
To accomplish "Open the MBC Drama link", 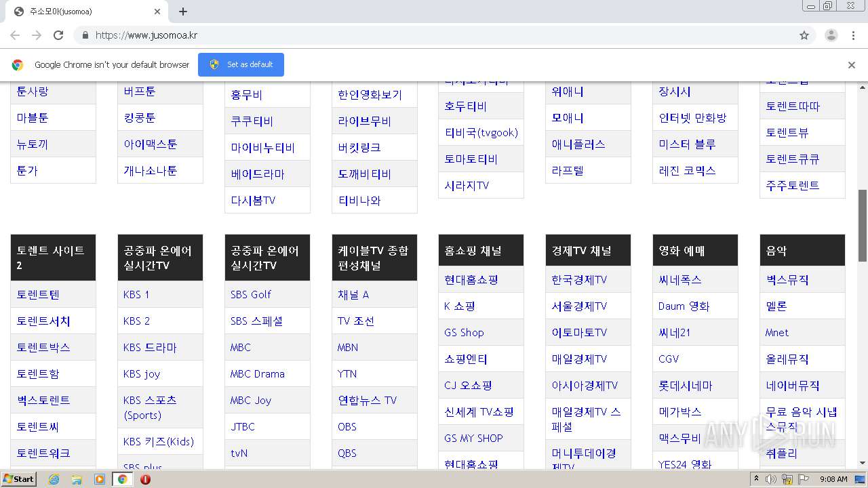I will (258, 374).
